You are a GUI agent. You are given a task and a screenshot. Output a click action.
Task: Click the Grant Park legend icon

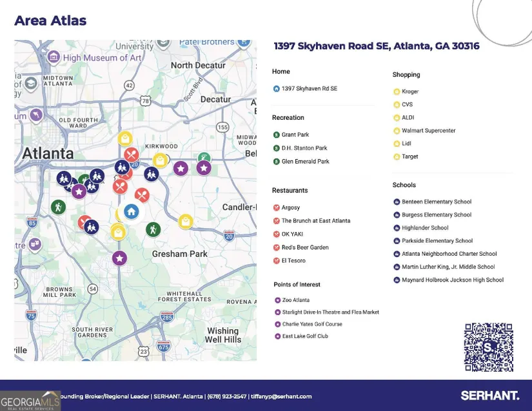click(x=276, y=135)
